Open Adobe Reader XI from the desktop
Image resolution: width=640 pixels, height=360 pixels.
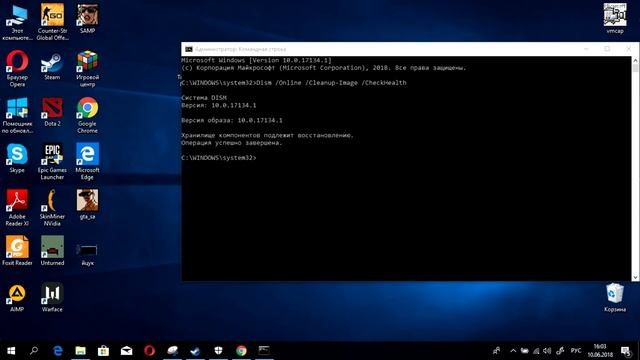coord(17,208)
